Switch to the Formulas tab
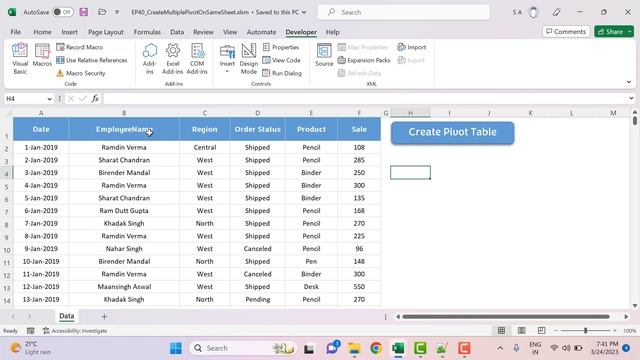Viewport: 640px width, 360px height. pyautogui.click(x=147, y=32)
